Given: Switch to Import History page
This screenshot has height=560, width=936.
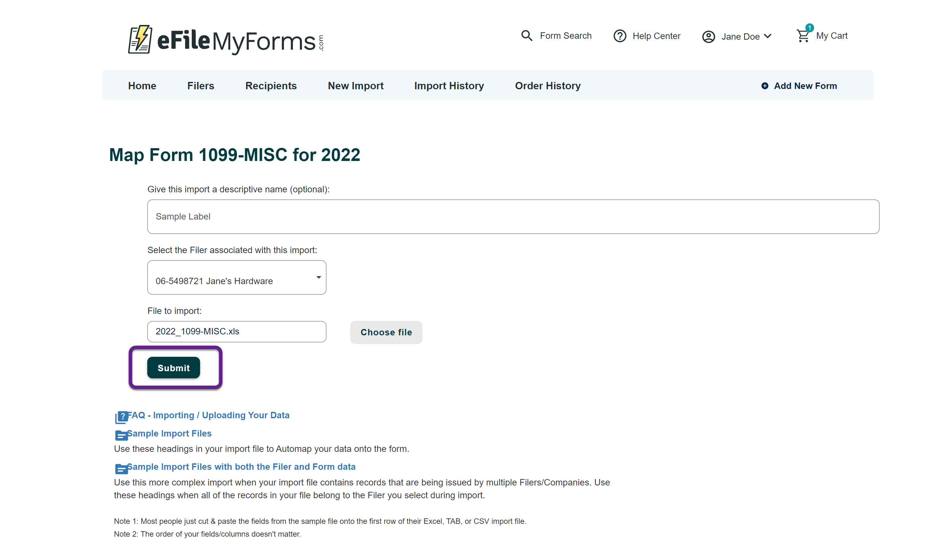Looking at the screenshot, I should pos(449,86).
